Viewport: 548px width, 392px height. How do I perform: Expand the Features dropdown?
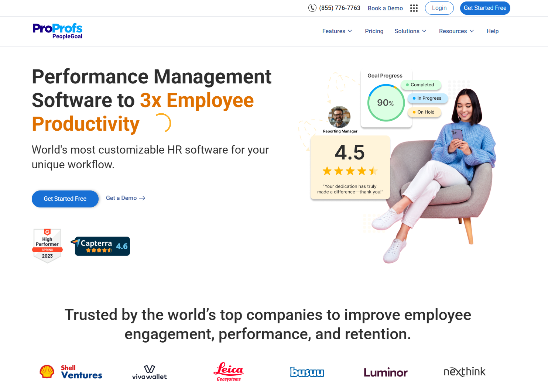336,31
